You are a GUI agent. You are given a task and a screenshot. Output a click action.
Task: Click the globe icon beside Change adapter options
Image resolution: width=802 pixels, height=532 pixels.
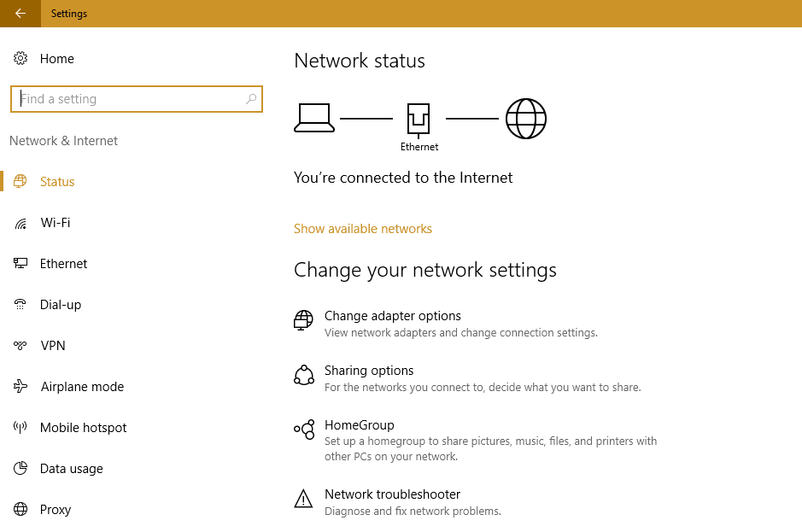[x=303, y=320]
